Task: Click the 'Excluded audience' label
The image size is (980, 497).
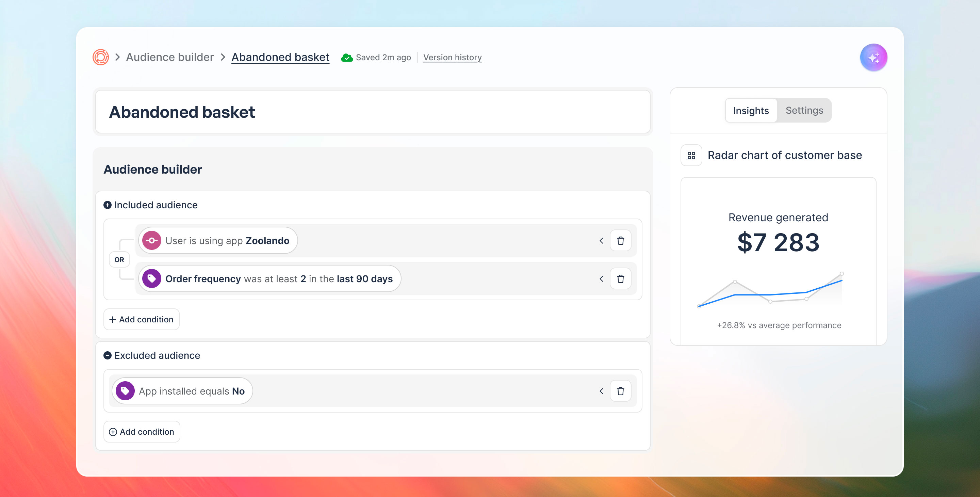Action: (157, 355)
